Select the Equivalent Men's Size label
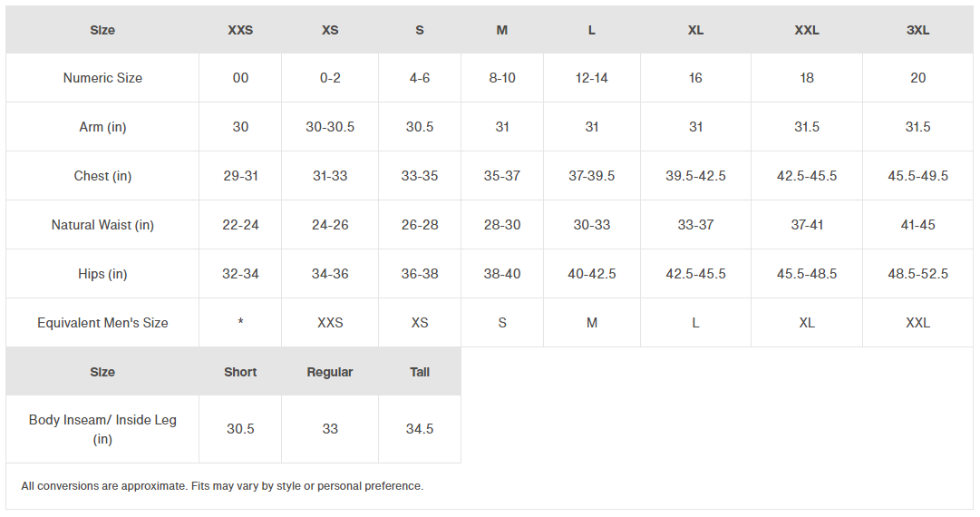980x517 pixels. click(x=102, y=323)
